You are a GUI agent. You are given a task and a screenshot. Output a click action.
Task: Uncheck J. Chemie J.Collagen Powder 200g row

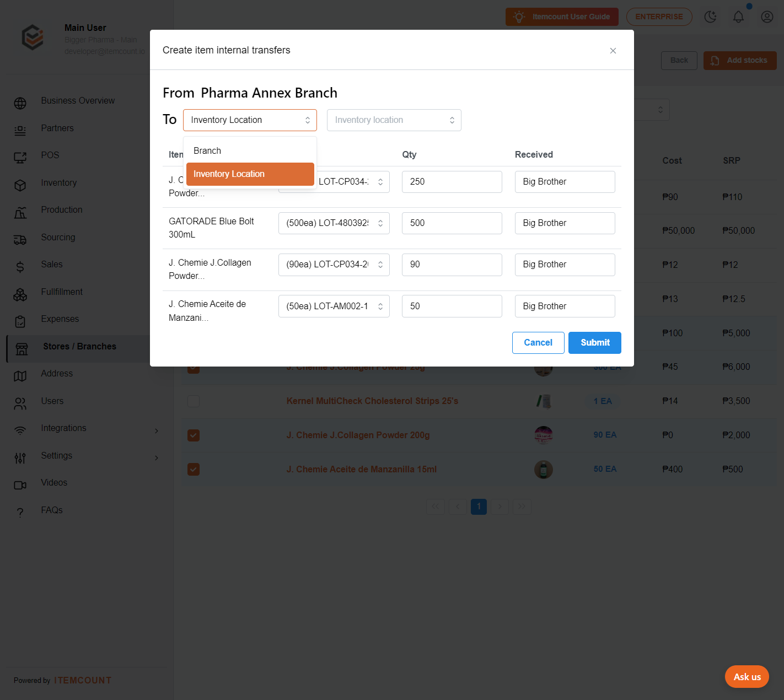194,435
